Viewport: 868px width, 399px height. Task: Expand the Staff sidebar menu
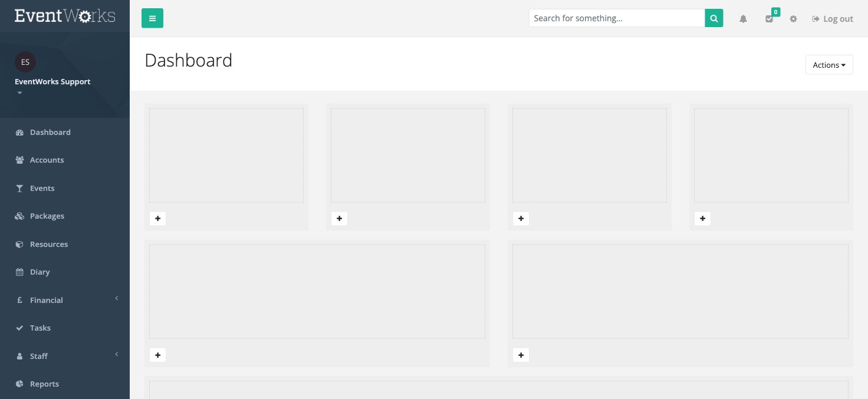pos(65,356)
